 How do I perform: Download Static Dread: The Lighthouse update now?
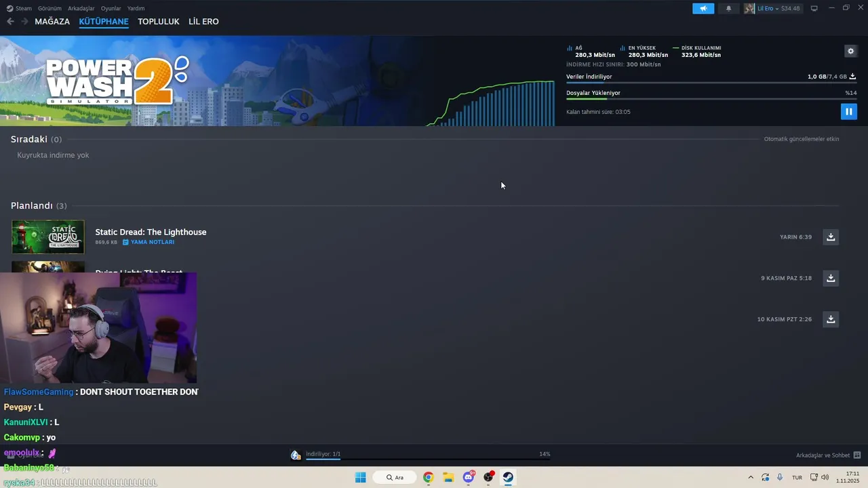pyautogui.click(x=831, y=237)
